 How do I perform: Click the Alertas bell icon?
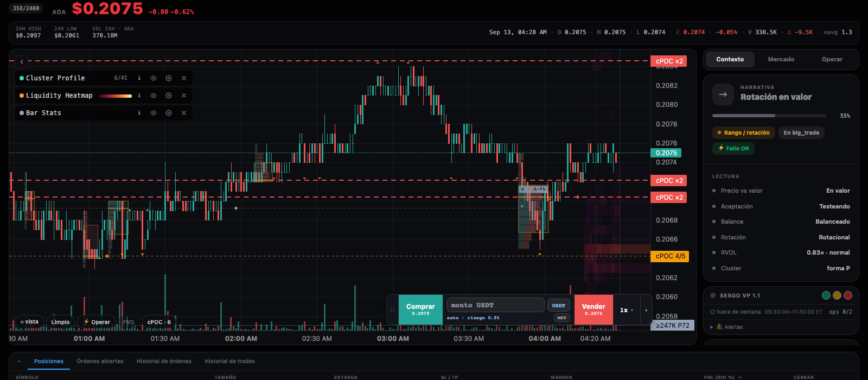[720, 327]
